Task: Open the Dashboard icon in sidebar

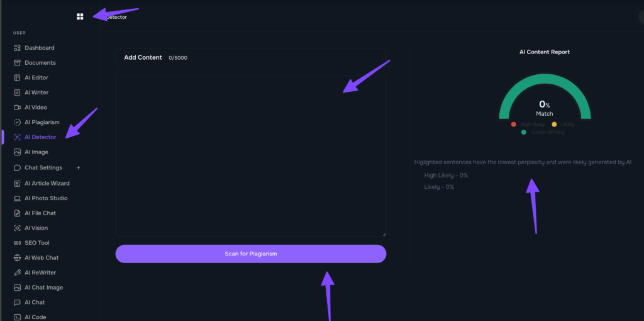Action: (x=18, y=48)
